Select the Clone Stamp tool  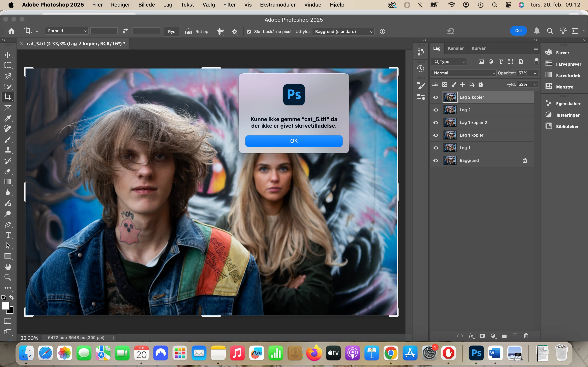(8, 150)
